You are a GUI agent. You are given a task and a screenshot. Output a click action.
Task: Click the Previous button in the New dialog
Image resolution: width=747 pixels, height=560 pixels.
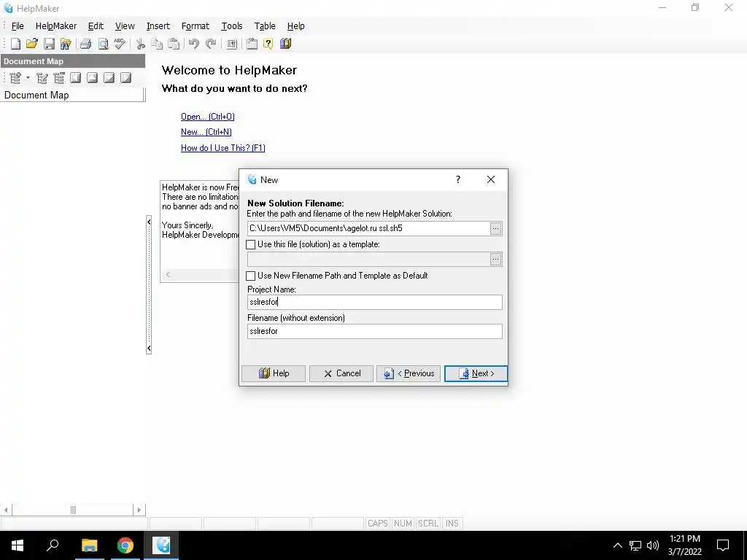click(x=409, y=374)
